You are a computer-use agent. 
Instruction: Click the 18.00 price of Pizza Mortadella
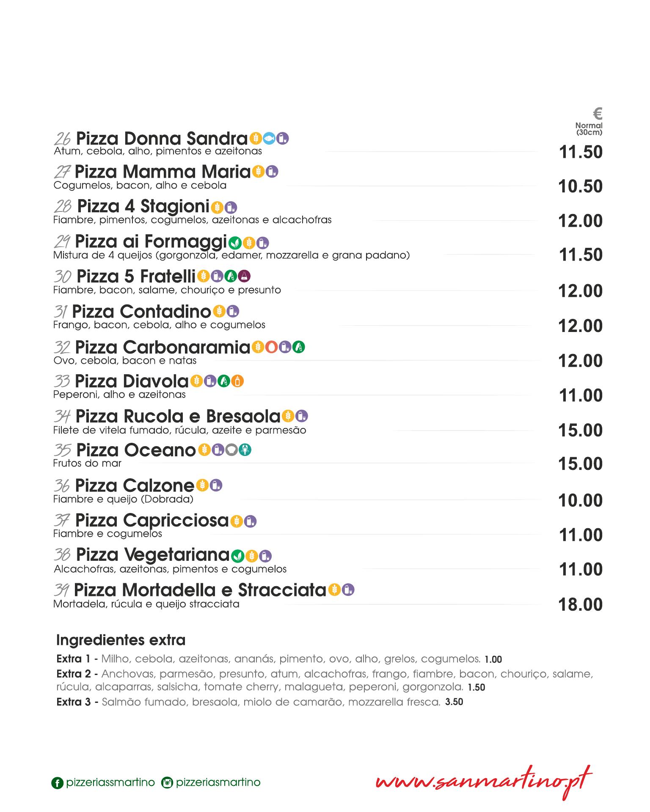(x=581, y=604)
